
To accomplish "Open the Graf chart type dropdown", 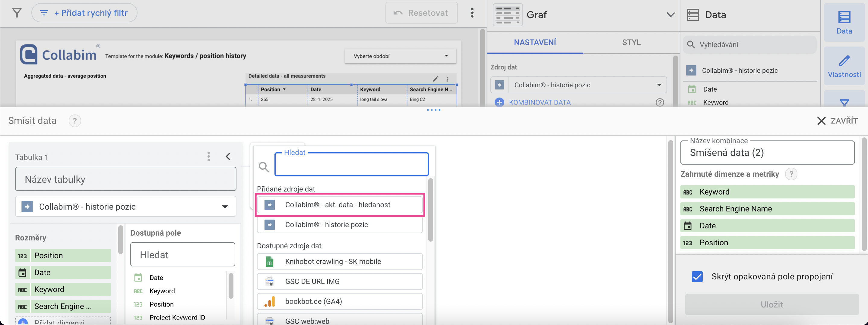I will (x=670, y=14).
